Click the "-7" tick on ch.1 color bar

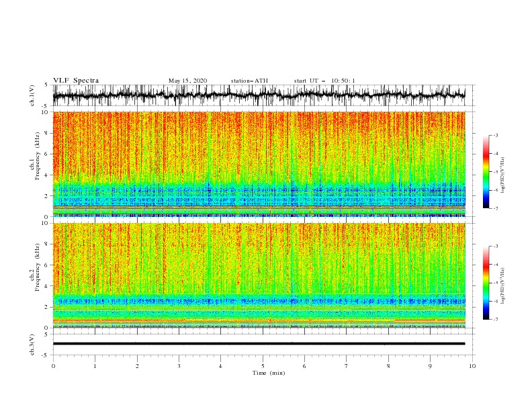tap(496, 208)
